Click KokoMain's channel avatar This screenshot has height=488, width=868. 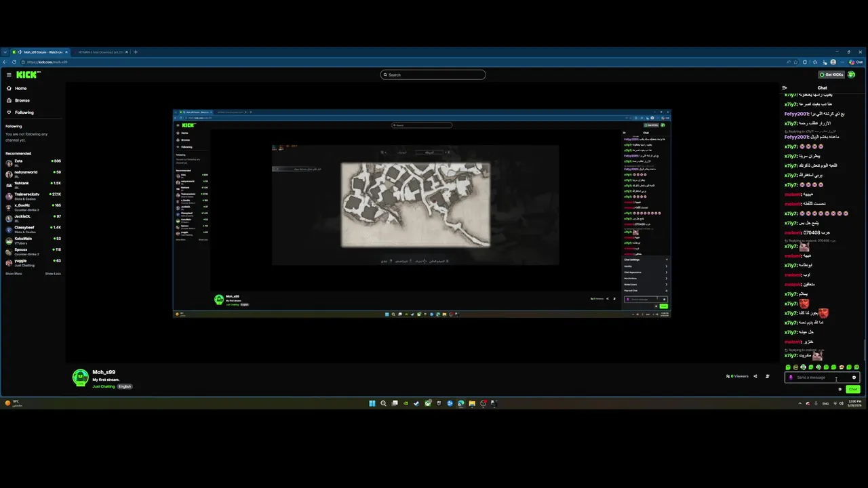9,240
